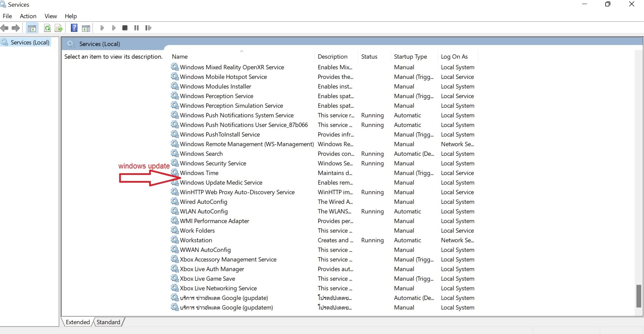Click the Restart Service icon

tap(148, 28)
